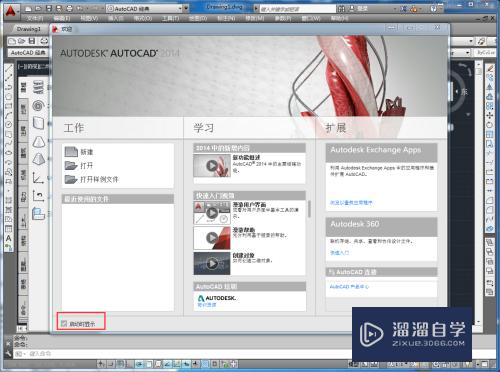
Task: Click the drawing area scroll up arrow
Action: click(x=479, y=64)
